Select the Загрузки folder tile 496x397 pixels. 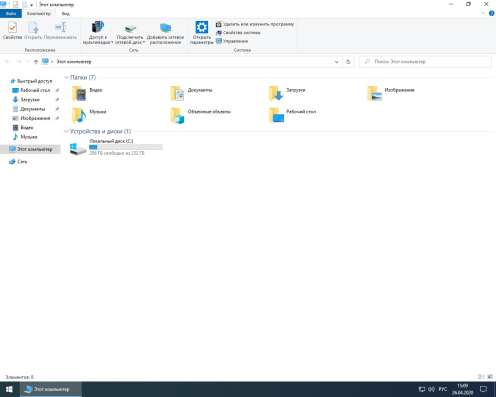(x=287, y=93)
